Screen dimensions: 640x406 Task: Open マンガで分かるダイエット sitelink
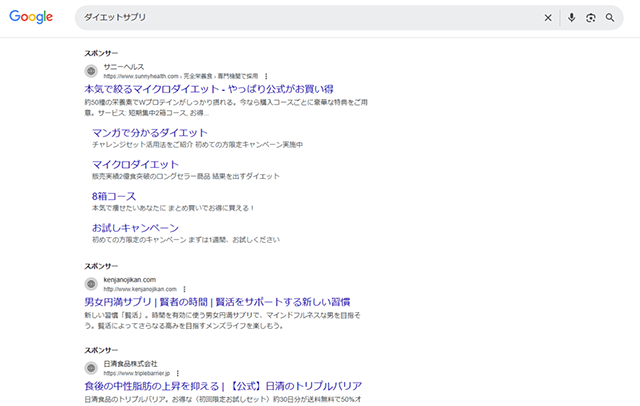150,133
